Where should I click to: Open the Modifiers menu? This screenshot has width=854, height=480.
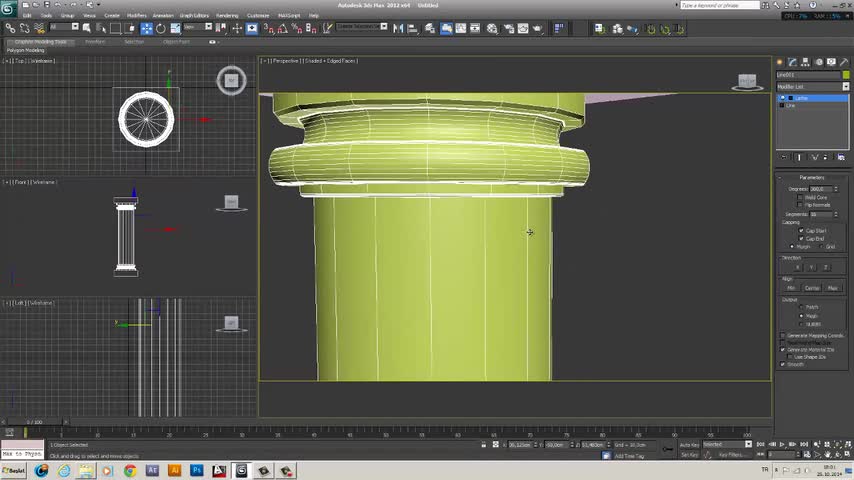[136, 16]
